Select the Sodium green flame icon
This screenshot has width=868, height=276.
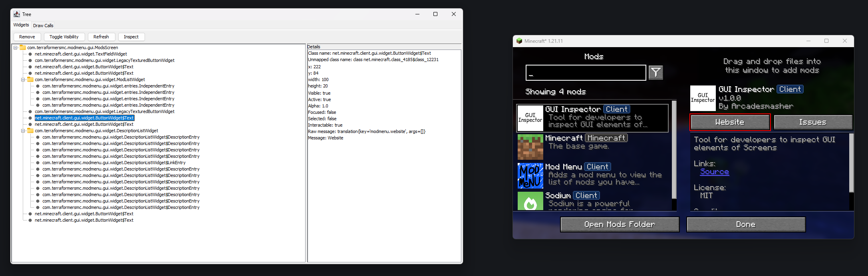[530, 201]
